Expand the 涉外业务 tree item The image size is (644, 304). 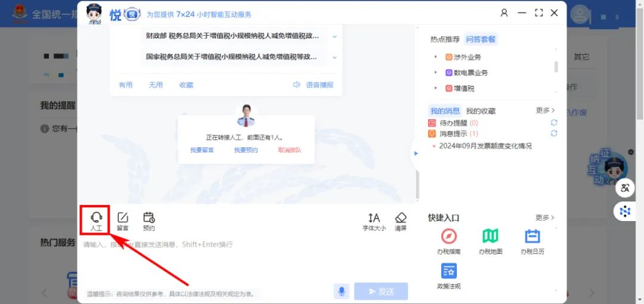(436, 57)
